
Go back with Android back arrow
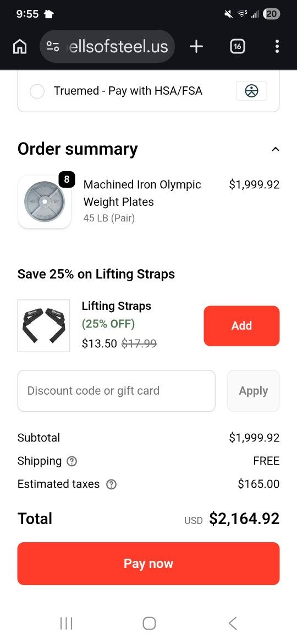[x=233, y=623]
